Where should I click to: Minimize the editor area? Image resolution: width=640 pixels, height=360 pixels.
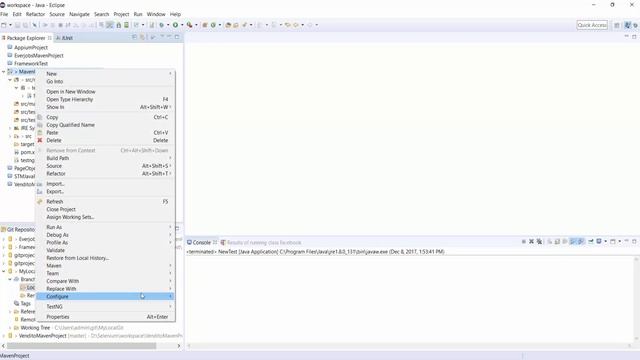point(627,37)
